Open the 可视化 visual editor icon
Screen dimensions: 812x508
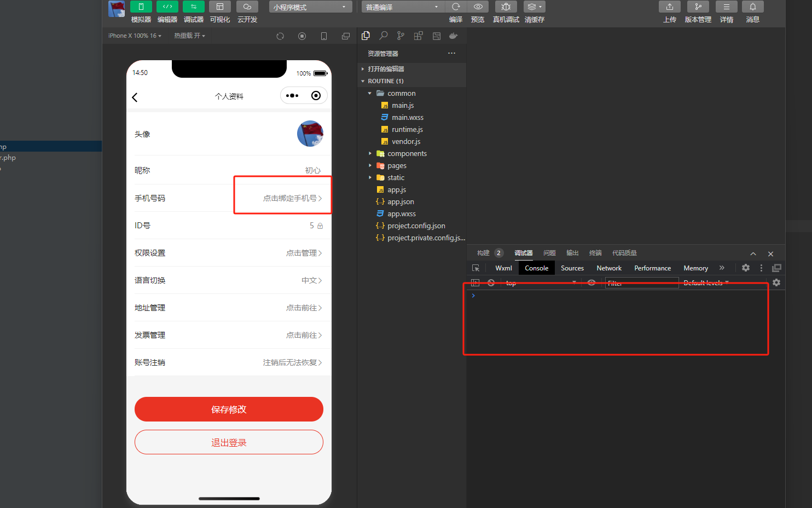tap(219, 7)
